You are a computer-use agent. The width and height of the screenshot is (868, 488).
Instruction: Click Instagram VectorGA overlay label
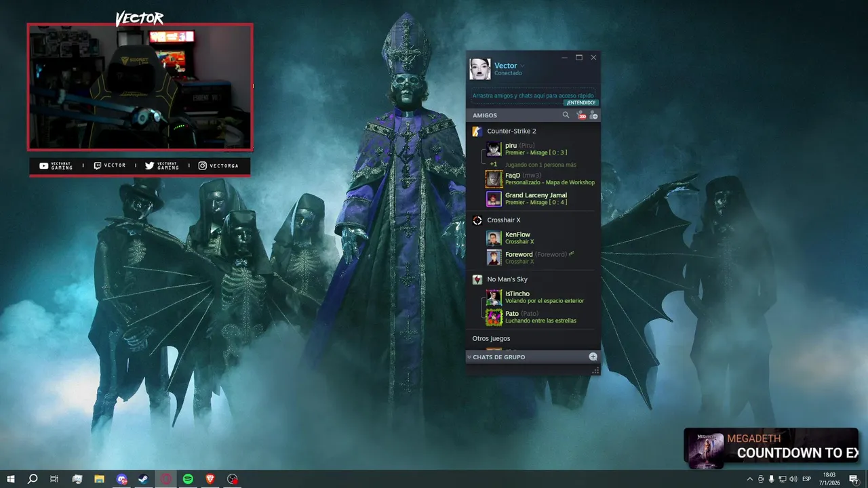218,165
